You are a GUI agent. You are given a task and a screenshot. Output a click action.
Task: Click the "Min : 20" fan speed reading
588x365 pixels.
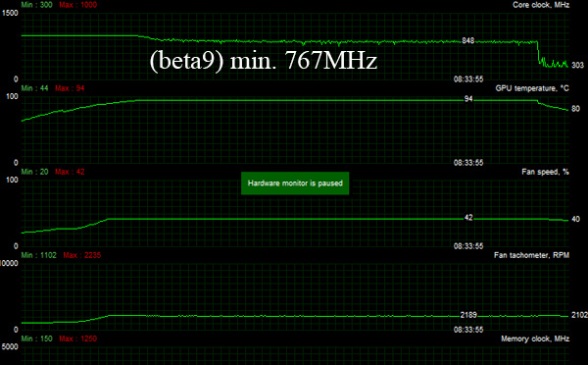point(35,172)
